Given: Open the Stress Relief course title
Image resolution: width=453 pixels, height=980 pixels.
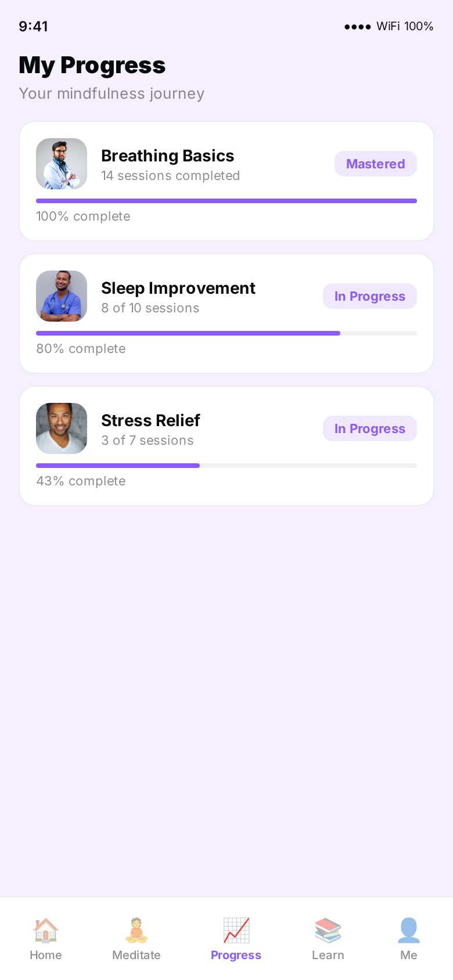Looking at the screenshot, I should click(150, 420).
